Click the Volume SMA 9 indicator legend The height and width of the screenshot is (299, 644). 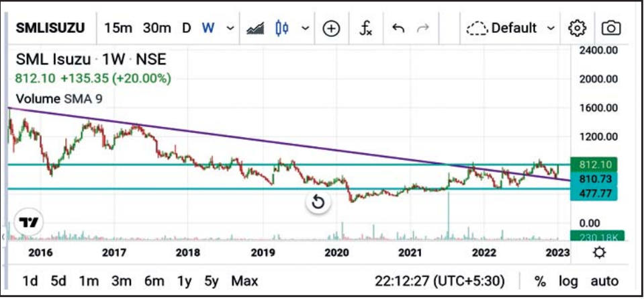pos(59,99)
